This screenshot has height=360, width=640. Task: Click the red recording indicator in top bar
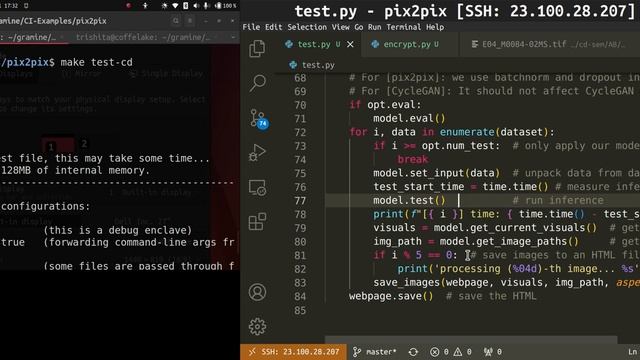pyautogui.click(x=128, y=6)
